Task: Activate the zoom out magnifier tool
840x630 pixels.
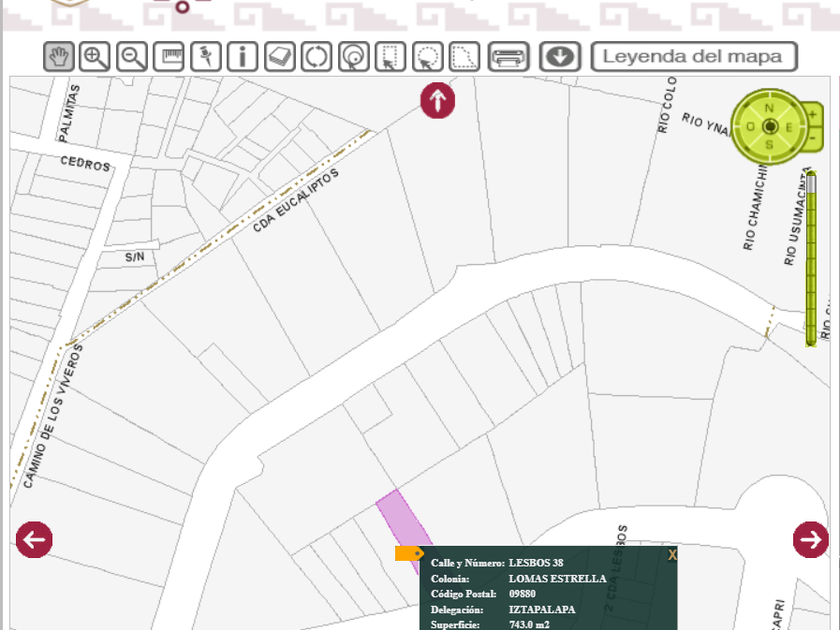Action: click(132, 57)
